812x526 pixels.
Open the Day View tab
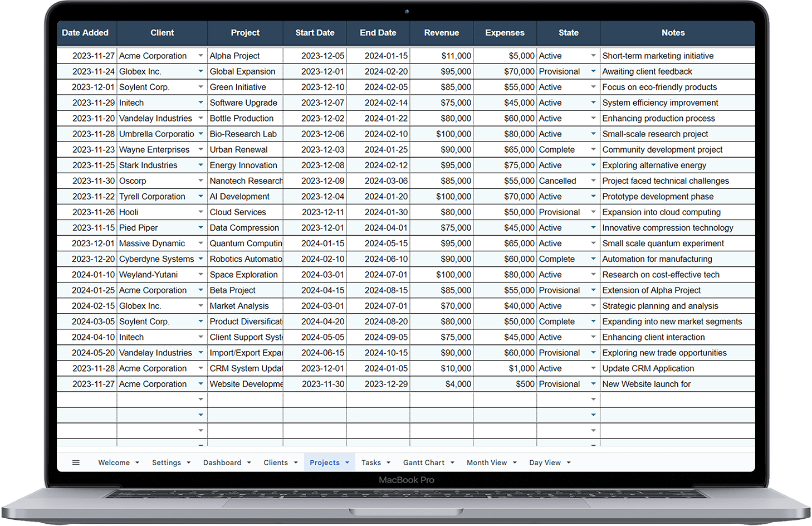tap(545, 462)
